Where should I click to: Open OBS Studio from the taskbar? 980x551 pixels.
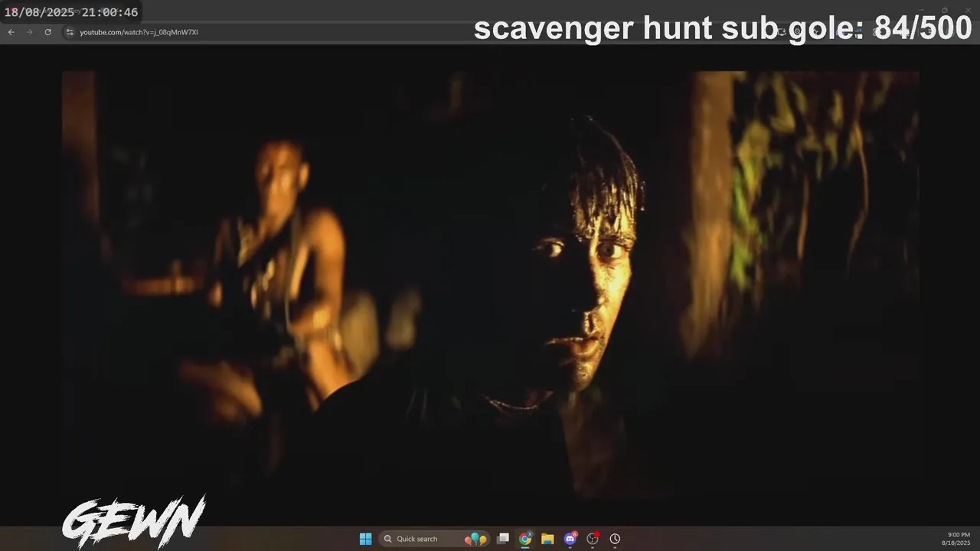[593, 539]
